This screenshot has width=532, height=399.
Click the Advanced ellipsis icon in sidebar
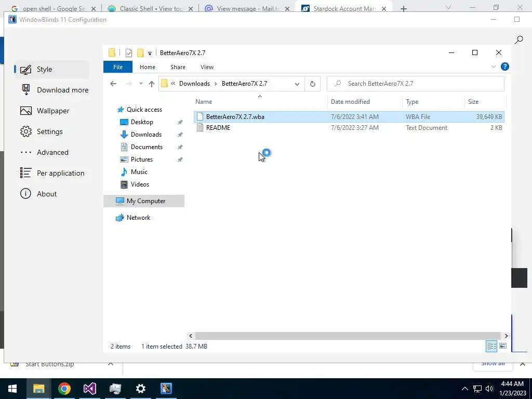(x=26, y=152)
